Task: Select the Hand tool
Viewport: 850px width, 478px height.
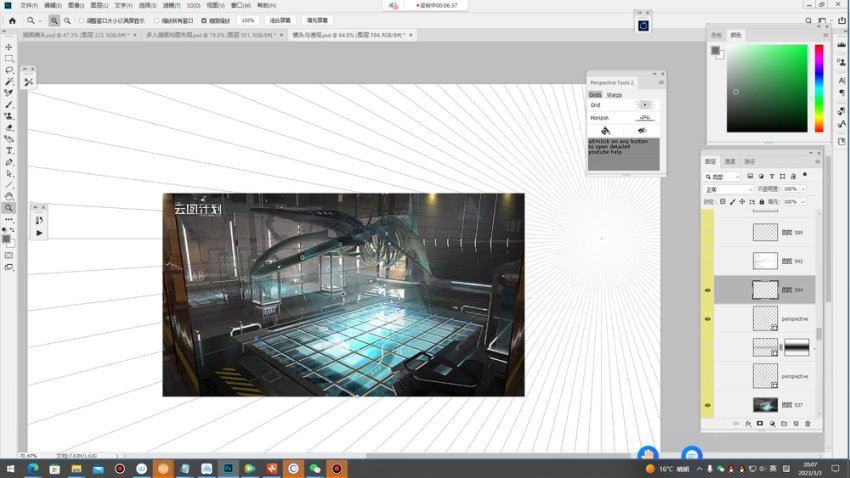Action: pyautogui.click(x=9, y=197)
